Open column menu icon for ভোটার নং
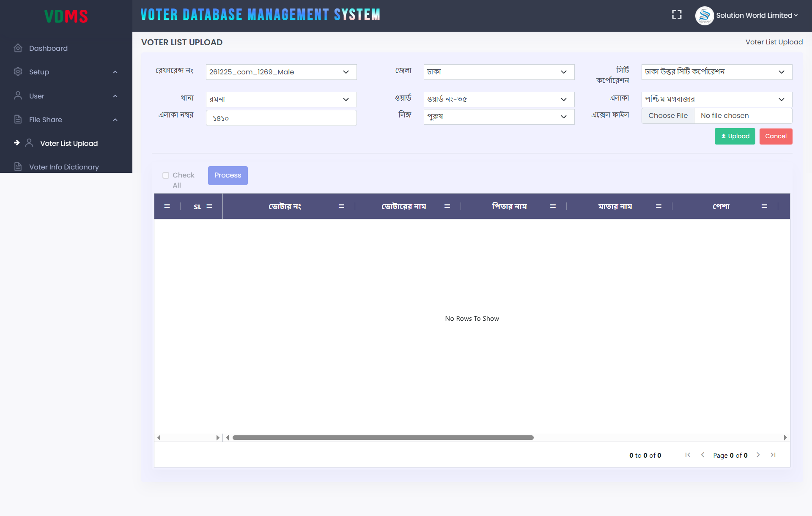Image resolution: width=812 pixels, height=516 pixels. pyautogui.click(x=341, y=206)
